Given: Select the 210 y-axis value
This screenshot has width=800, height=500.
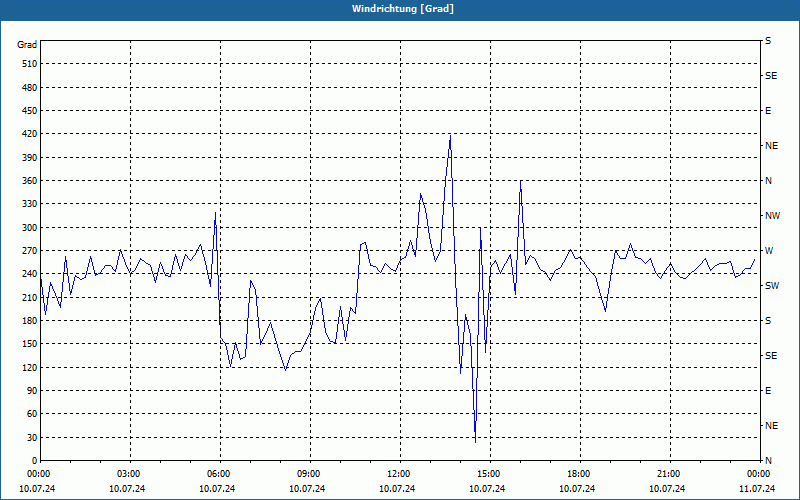Looking at the screenshot, I should coord(30,297).
